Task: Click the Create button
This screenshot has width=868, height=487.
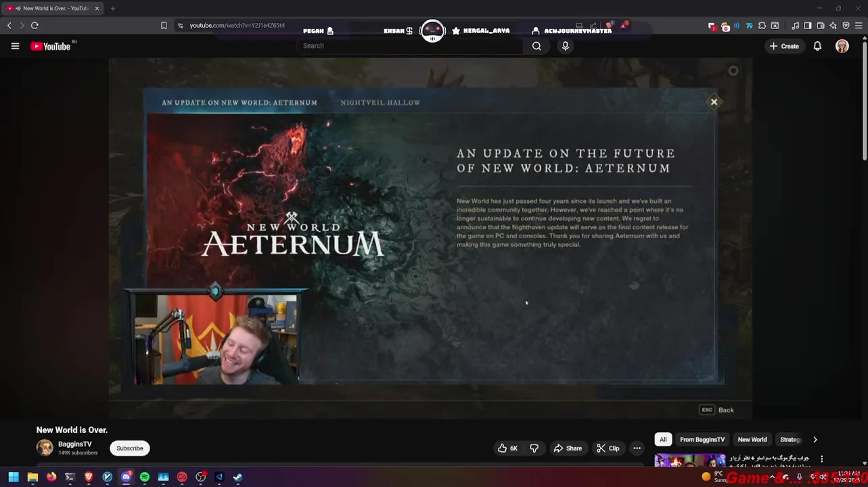Action: 784,46
